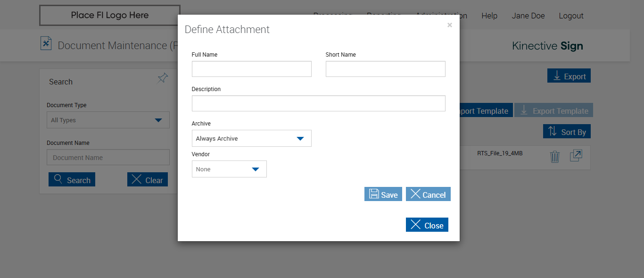Expand the Vendor dropdown

[229, 169]
